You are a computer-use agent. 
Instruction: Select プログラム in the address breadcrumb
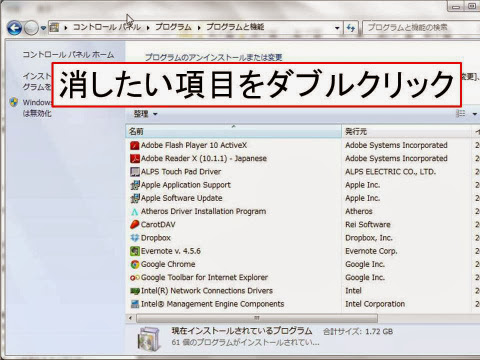click(x=173, y=27)
